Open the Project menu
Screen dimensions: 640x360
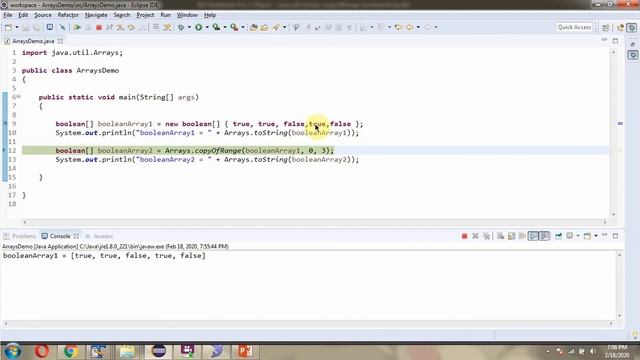point(145,15)
